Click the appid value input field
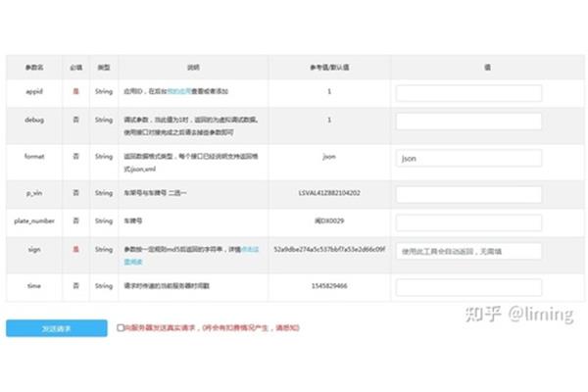This screenshot has height=392, width=588. (468, 93)
